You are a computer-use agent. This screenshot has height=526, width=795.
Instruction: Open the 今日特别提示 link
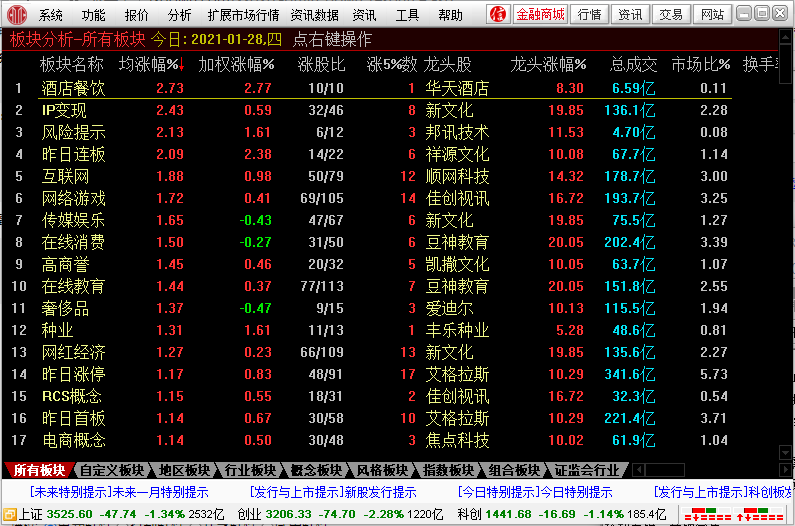pos(576,493)
